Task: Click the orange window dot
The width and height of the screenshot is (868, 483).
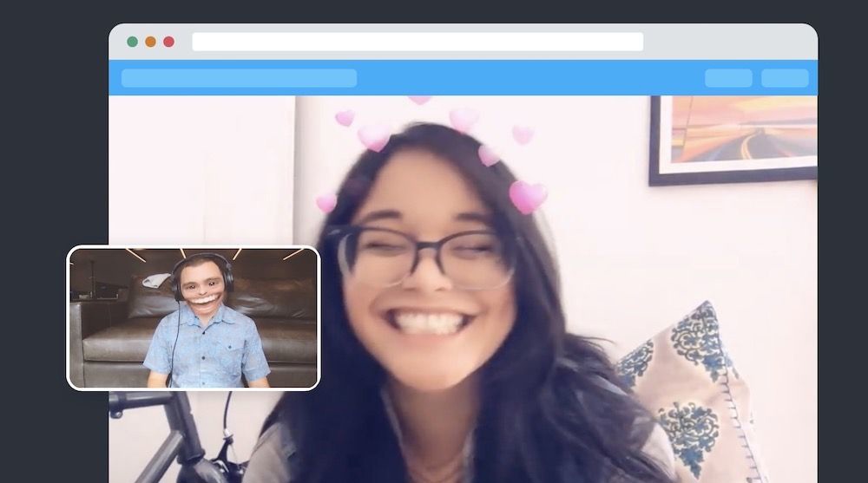Action: 150,42
